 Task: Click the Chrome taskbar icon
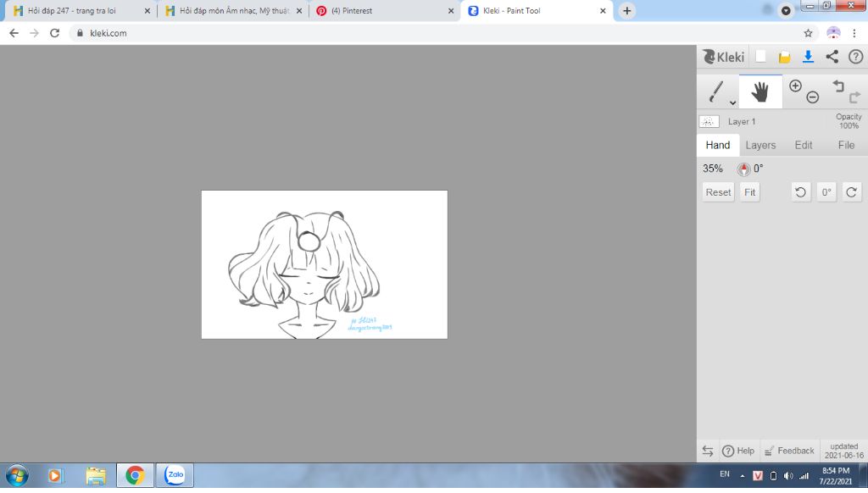coord(135,475)
